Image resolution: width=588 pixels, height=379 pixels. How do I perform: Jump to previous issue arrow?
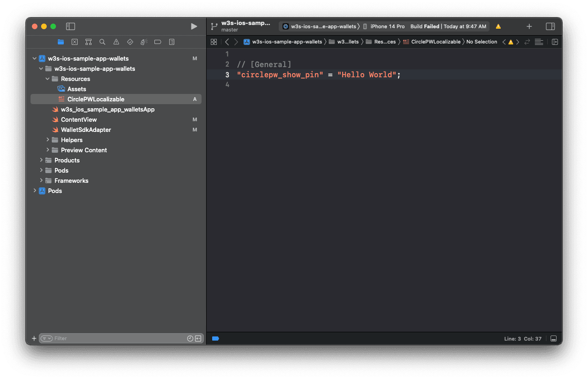504,42
